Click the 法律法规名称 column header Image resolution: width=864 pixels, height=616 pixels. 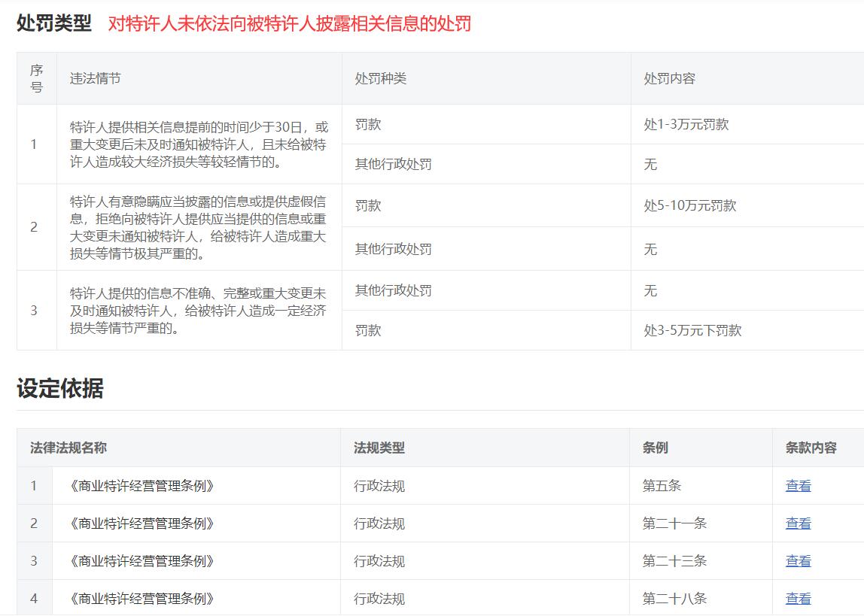coord(68,448)
